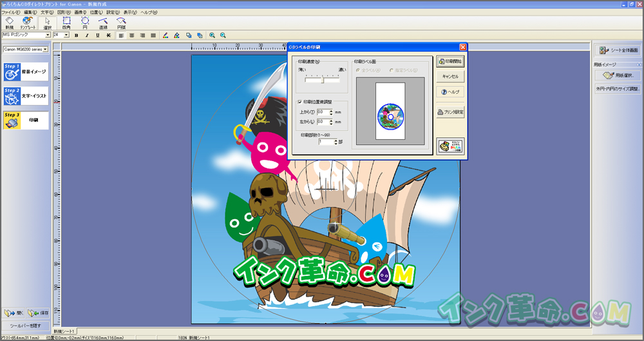Select the 直線 line tool
This screenshot has width=644, height=341.
[x=102, y=23]
